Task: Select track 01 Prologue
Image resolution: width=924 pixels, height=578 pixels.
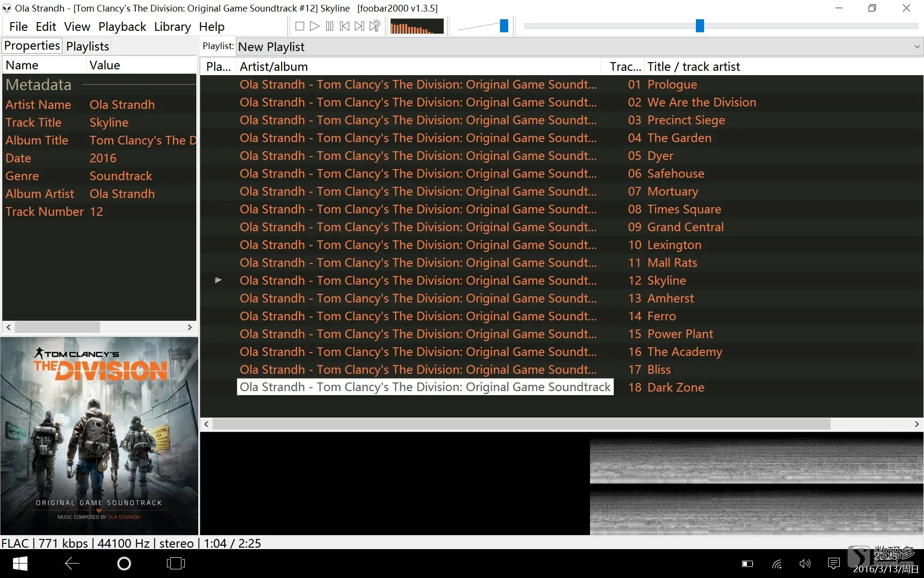Action: tap(562, 84)
